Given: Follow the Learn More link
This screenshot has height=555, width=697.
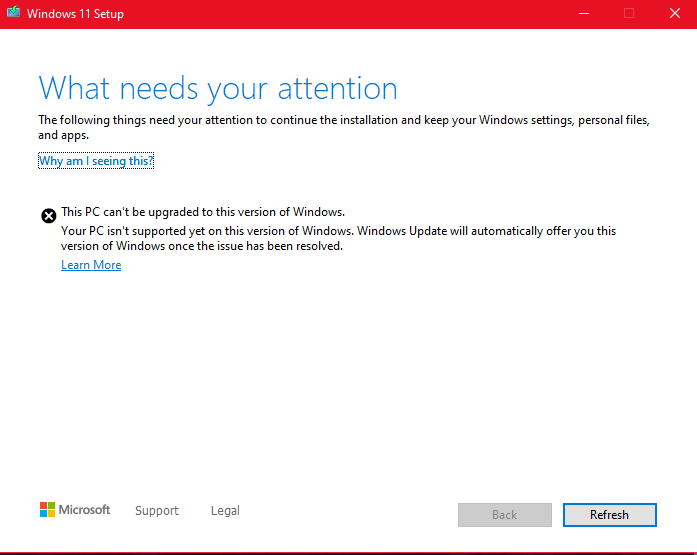Looking at the screenshot, I should click(91, 265).
